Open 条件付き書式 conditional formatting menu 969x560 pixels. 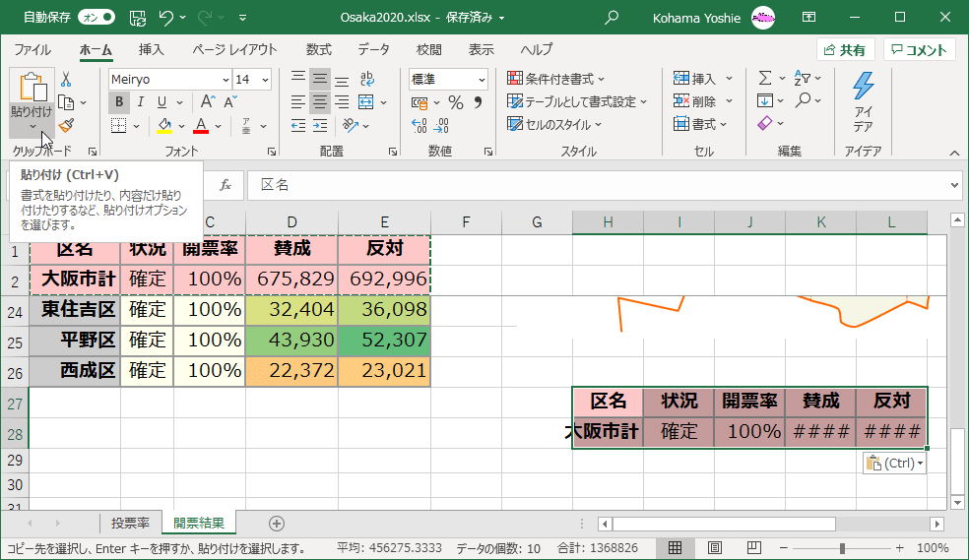click(555, 79)
